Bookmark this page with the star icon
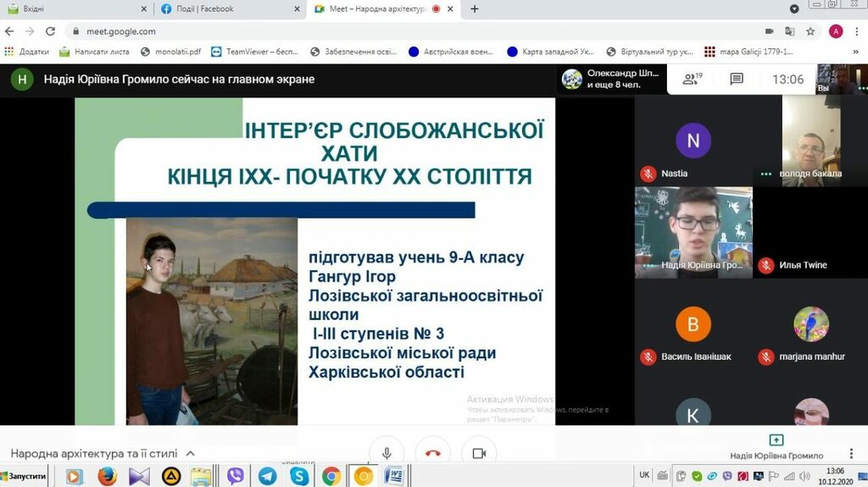The width and height of the screenshot is (868, 487). click(810, 31)
